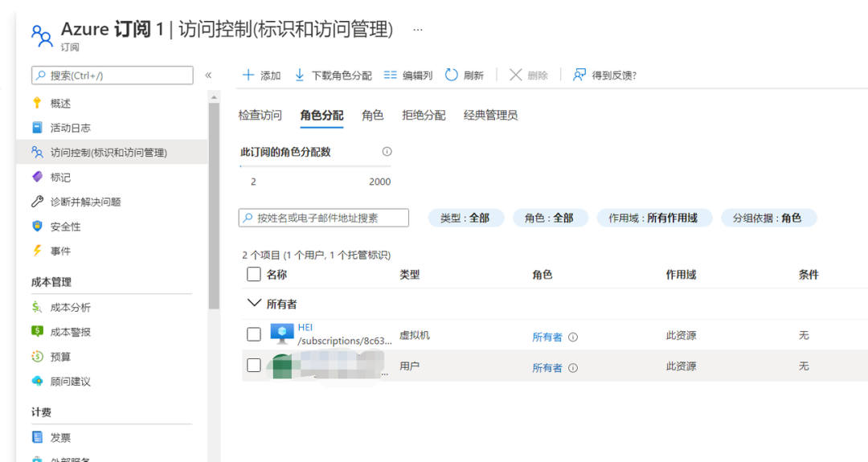Click the 刷新 refresh icon
Viewport: 868px width, 462px height.
(452, 75)
